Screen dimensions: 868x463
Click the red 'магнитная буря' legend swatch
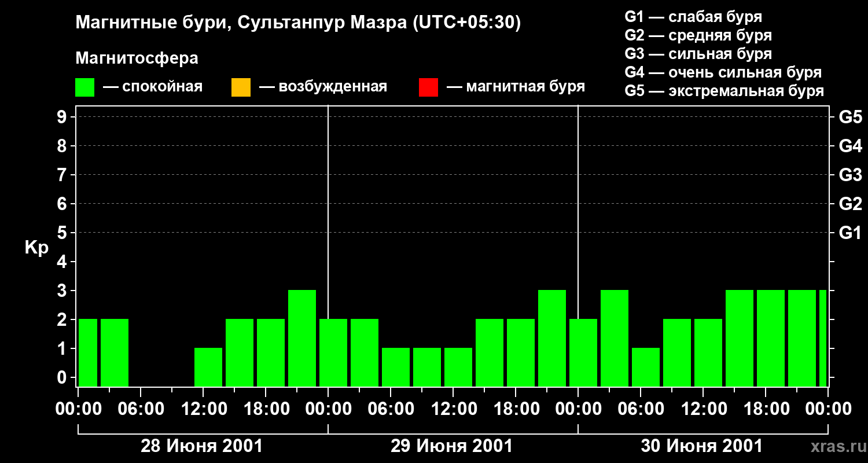click(428, 87)
